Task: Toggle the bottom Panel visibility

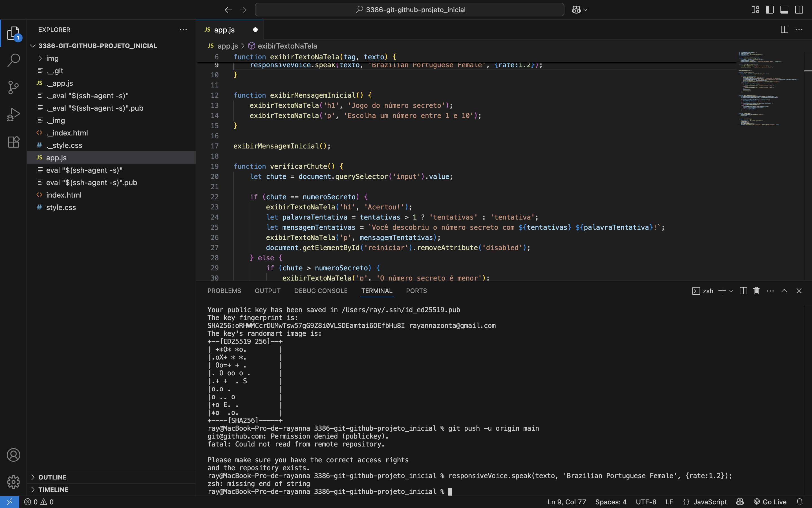Action: pos(784,10)
